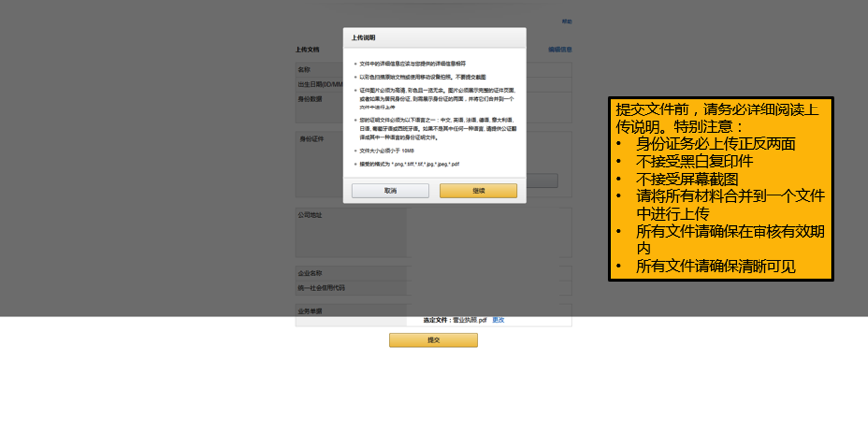Click the 10MB file size bullet text

coord(386,151)
